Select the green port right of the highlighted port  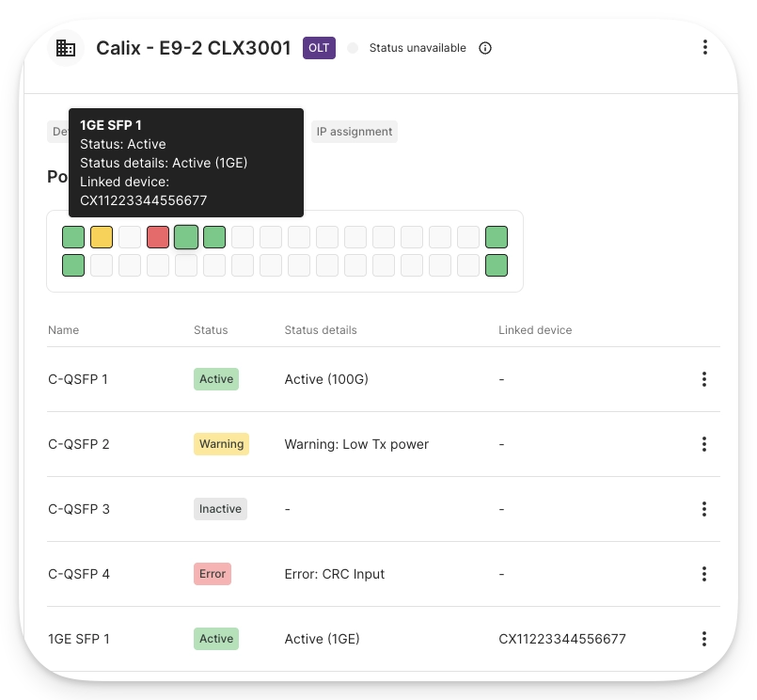[x=214, y=237]
